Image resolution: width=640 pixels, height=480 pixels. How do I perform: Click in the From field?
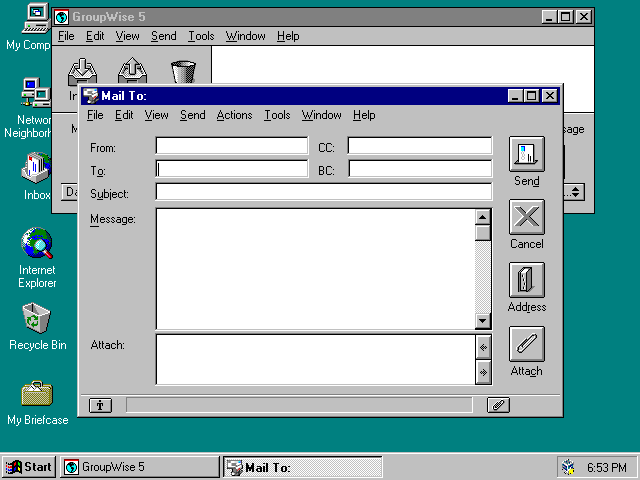(x=232, y=146)
